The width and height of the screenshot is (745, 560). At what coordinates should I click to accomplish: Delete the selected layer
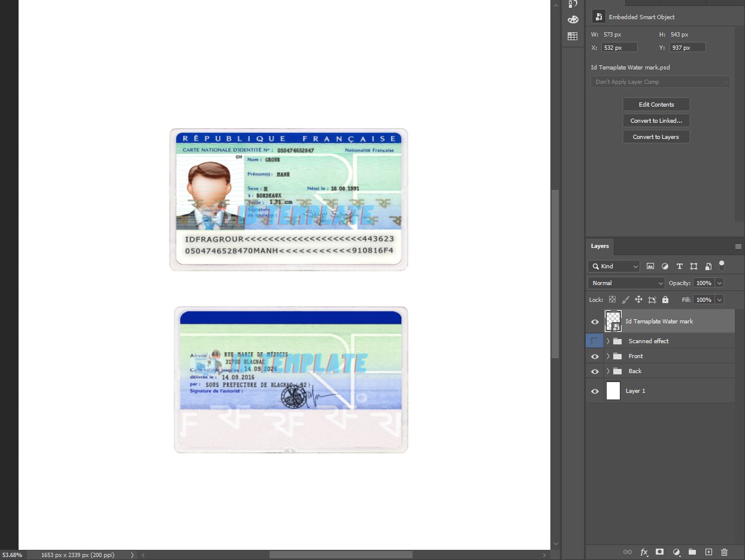725,552
